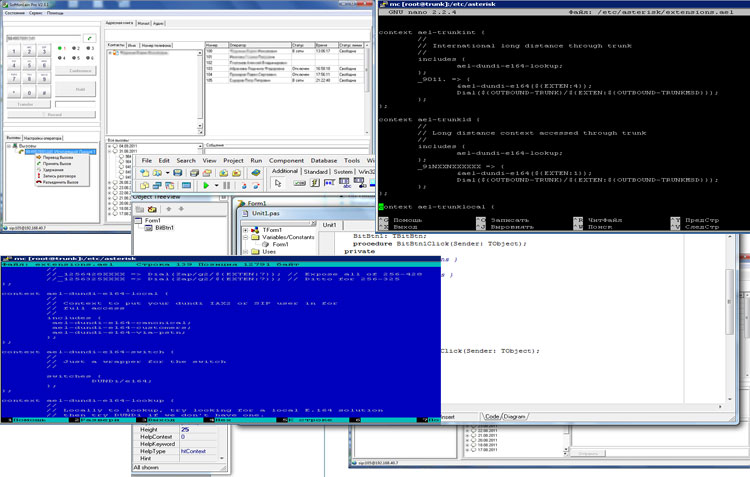
Task: Click the Open file icon in Delphi toolbar
Action: point(157,173)
